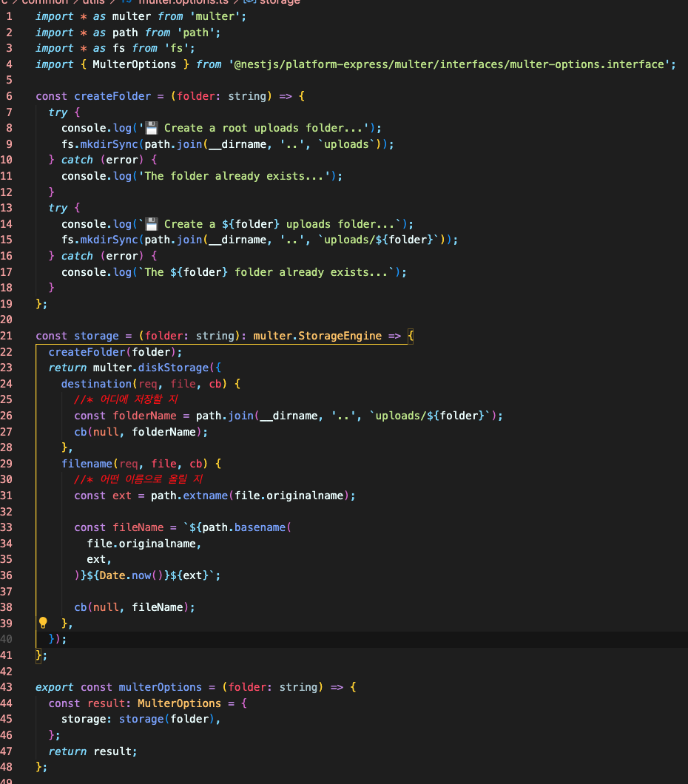Click the 'multer' module string on line 1
Viewport: 688px width, 784px height.
tap(215, 16)
